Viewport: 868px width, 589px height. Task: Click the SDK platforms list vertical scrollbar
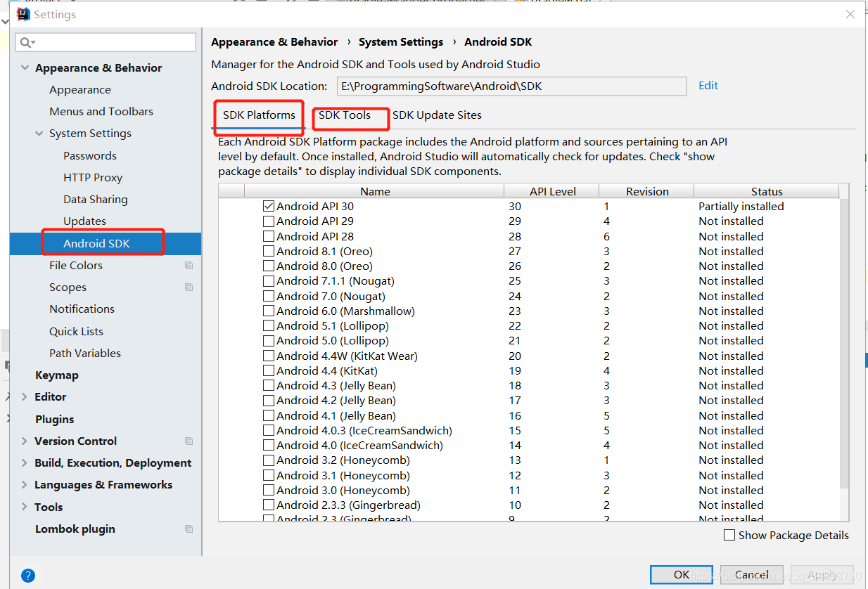point(844,344)
